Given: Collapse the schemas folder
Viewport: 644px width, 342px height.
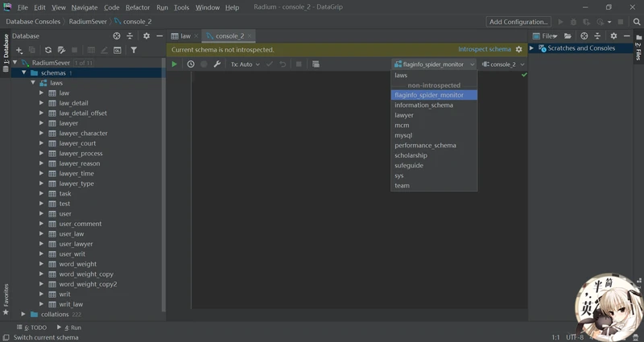Looking at the screenshot, I should [24, 72].
